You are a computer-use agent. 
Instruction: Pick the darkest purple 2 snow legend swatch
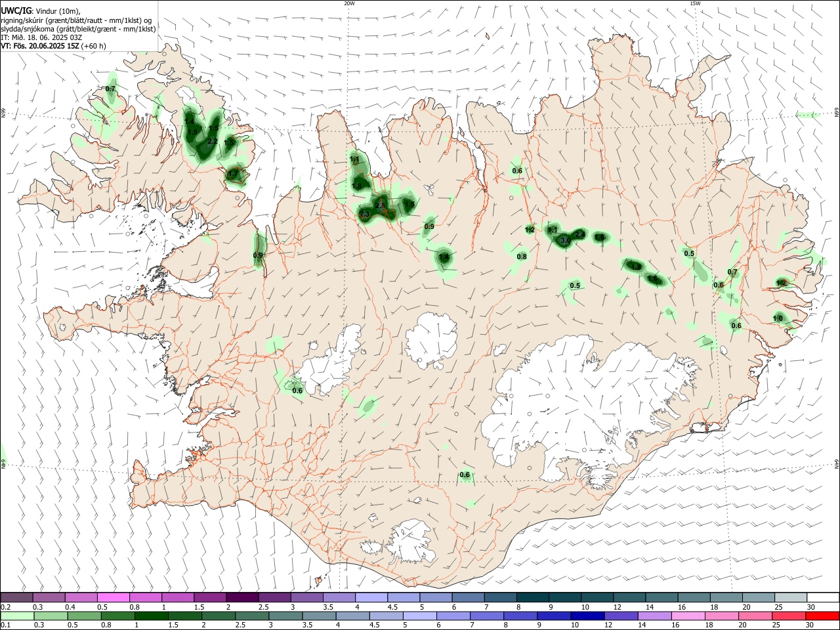(x=242, y=598)
